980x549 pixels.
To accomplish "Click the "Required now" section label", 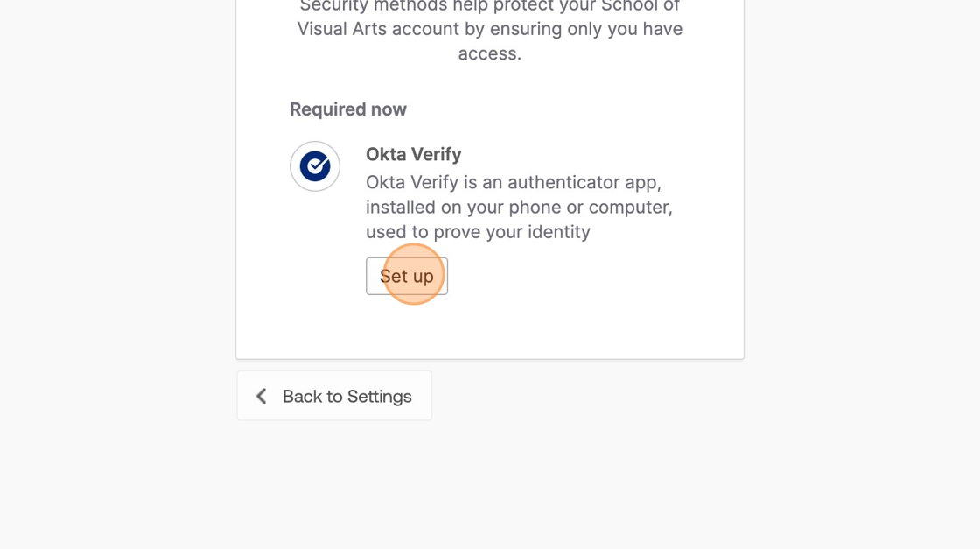I will 348,109.
